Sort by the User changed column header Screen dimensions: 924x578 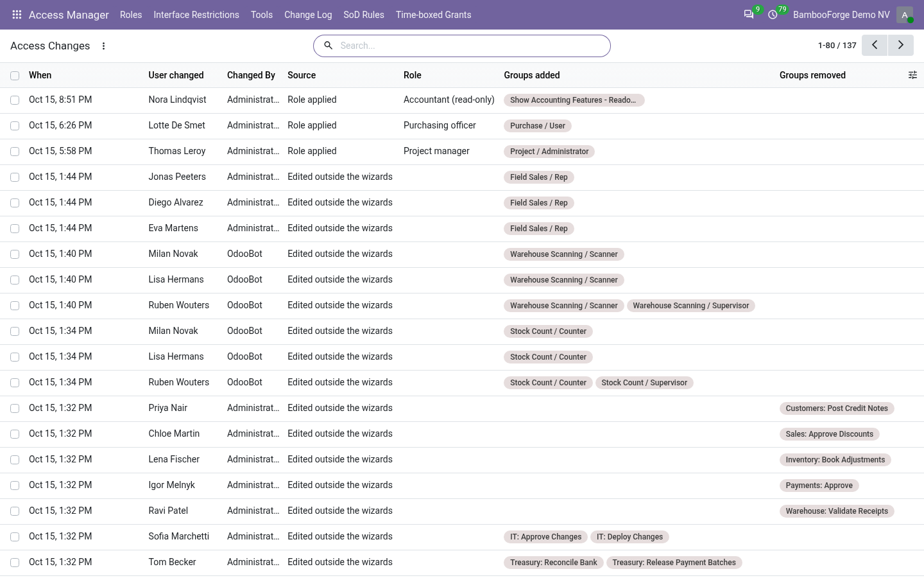coord(176,75)
